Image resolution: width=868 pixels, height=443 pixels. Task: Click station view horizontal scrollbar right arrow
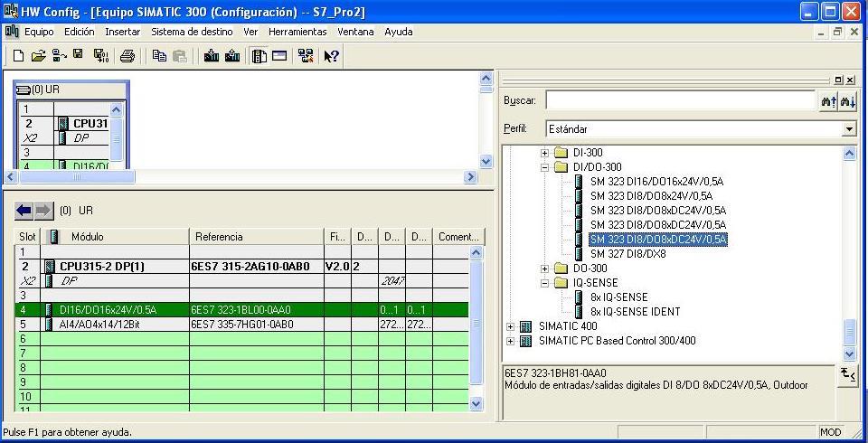pyautogui.click(x=470, y=176)
